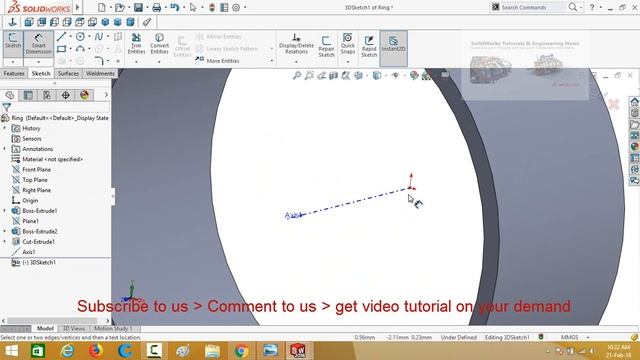
Task: Open ConfigurationManager tab icon
Action: pos(47,95)
